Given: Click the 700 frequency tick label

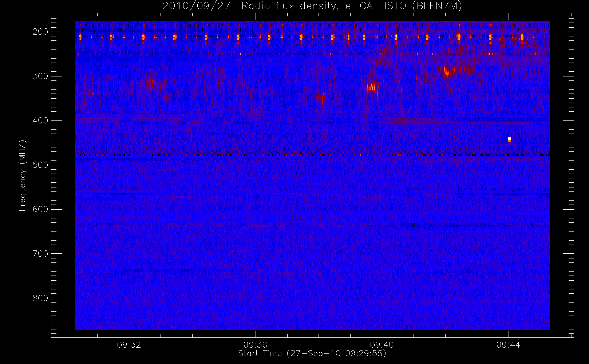Looking at the screenshot, I should (40, 254).
